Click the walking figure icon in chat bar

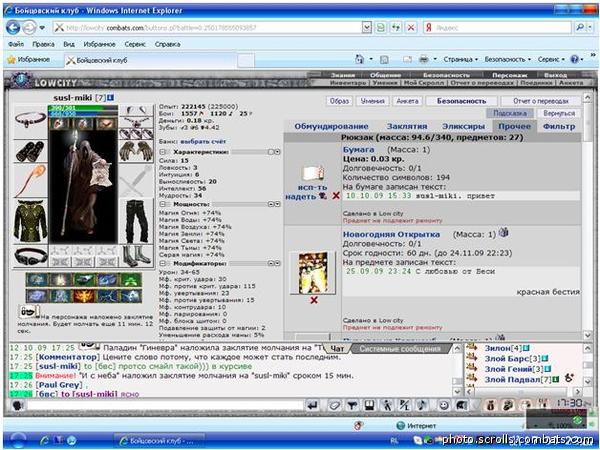[x=387, y=405]
